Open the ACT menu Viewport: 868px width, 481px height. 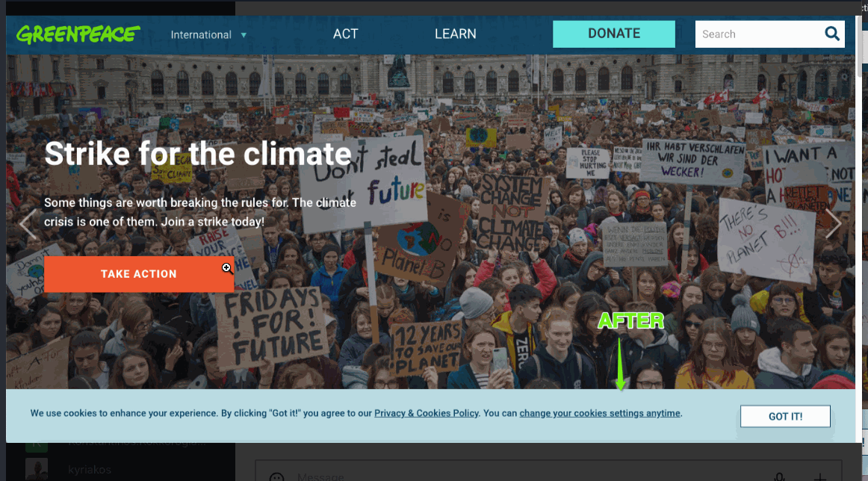345,34
